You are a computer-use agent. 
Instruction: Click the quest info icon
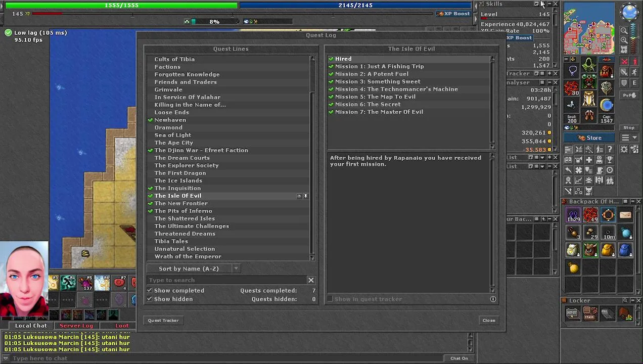click(x=493, y=299)
